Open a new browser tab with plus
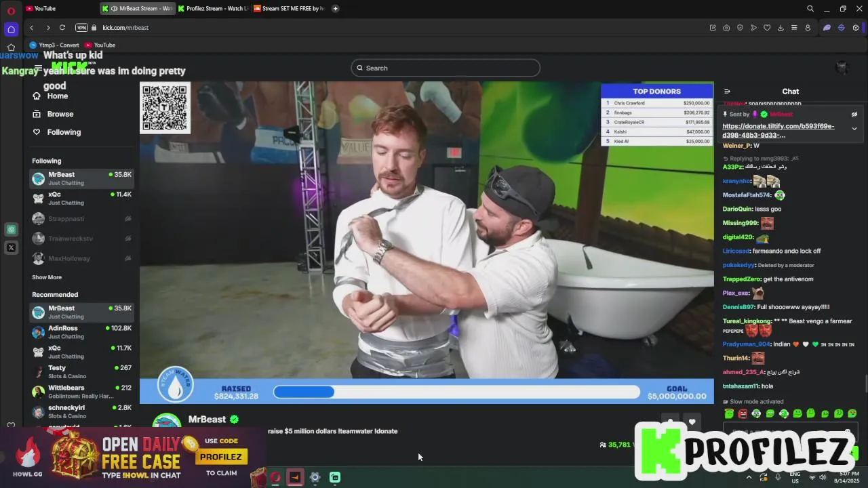Screen dimensions: 868x488 click(335, 9)
